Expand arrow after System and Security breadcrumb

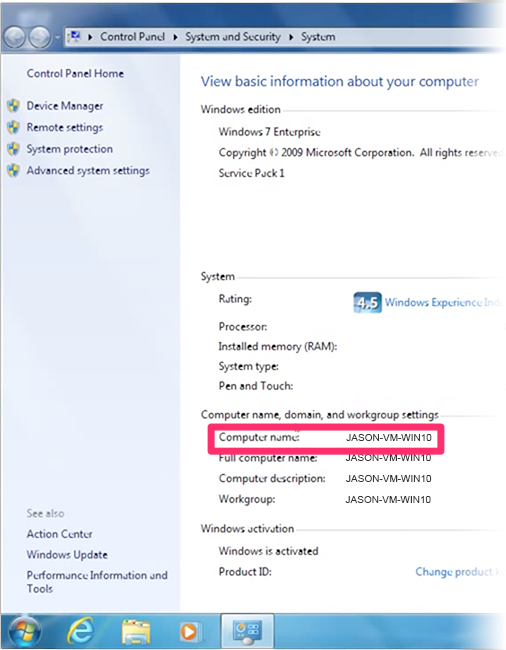tap(291, 37)
